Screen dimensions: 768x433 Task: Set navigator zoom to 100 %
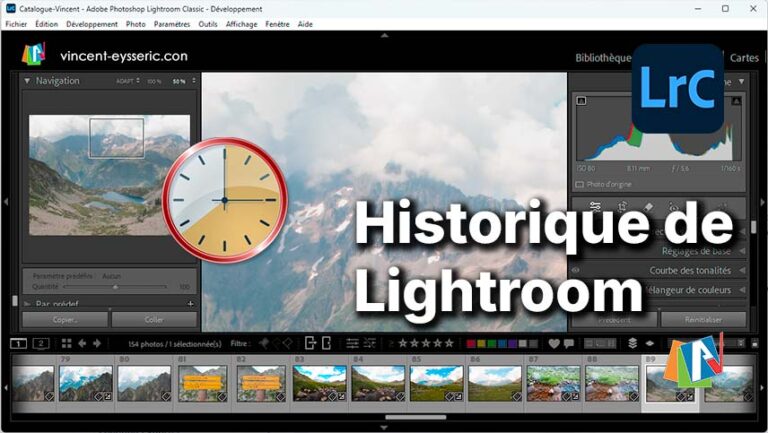[x=154, y=81]
